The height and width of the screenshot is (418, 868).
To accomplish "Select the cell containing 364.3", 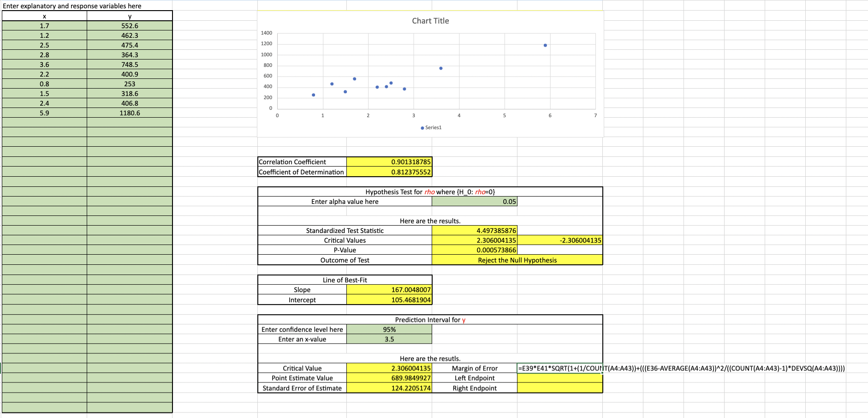I will coord(130,55).
